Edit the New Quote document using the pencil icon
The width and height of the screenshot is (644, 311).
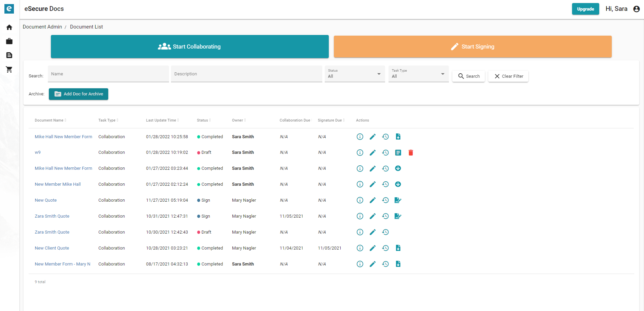(x=373, y=200)
